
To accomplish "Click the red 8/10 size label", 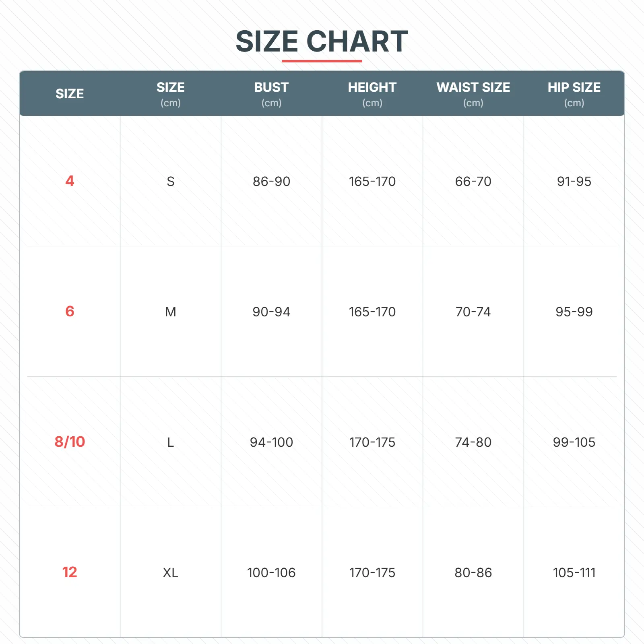I will coord(70,442).
